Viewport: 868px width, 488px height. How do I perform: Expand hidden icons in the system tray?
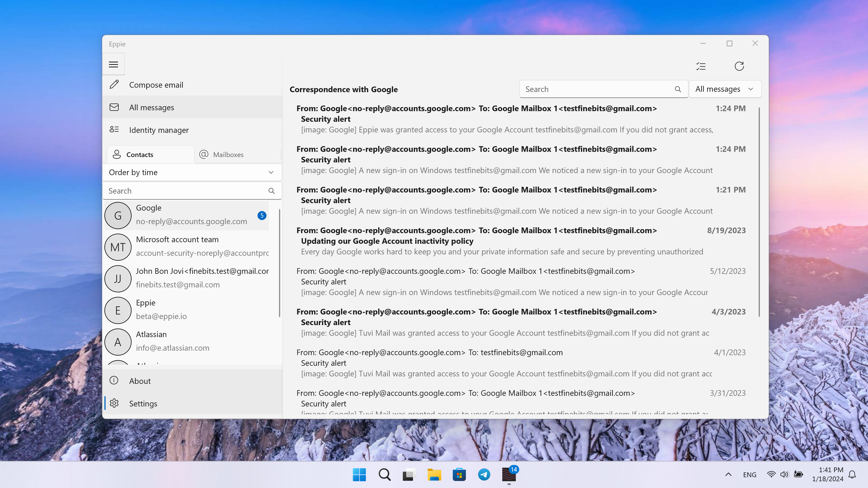pyautogui.click(x=729, y=474)
